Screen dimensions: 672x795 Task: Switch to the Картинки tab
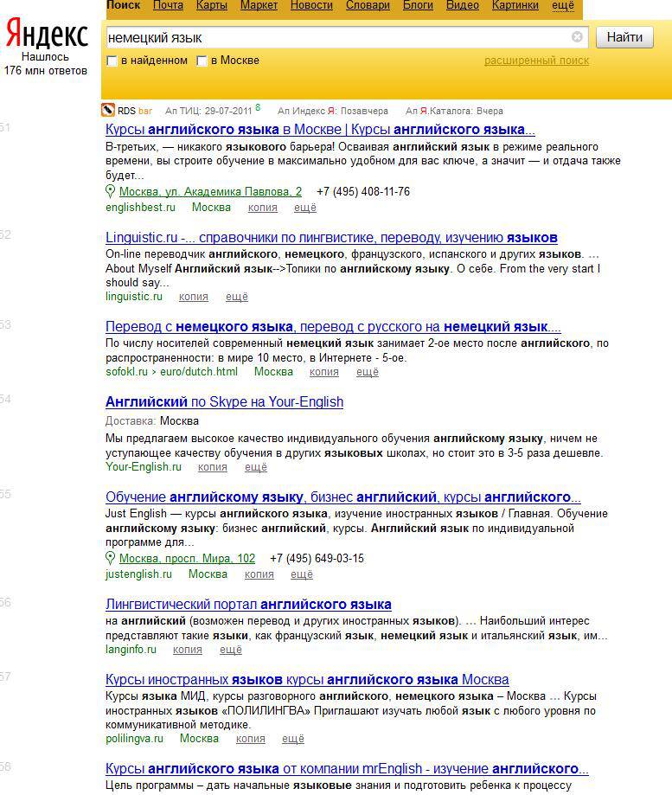[515, 5]
